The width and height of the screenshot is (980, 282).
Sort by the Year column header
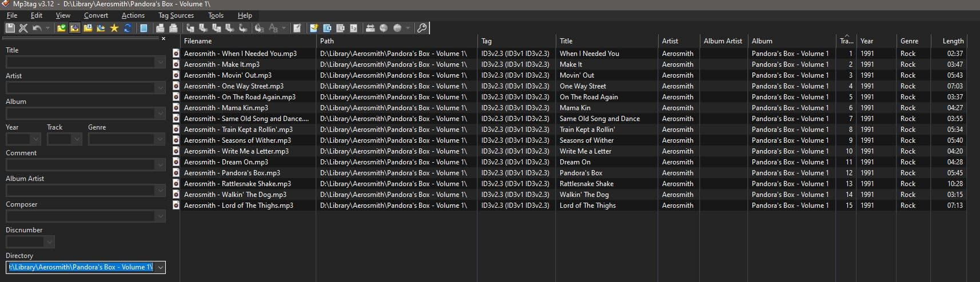point(875,41)
